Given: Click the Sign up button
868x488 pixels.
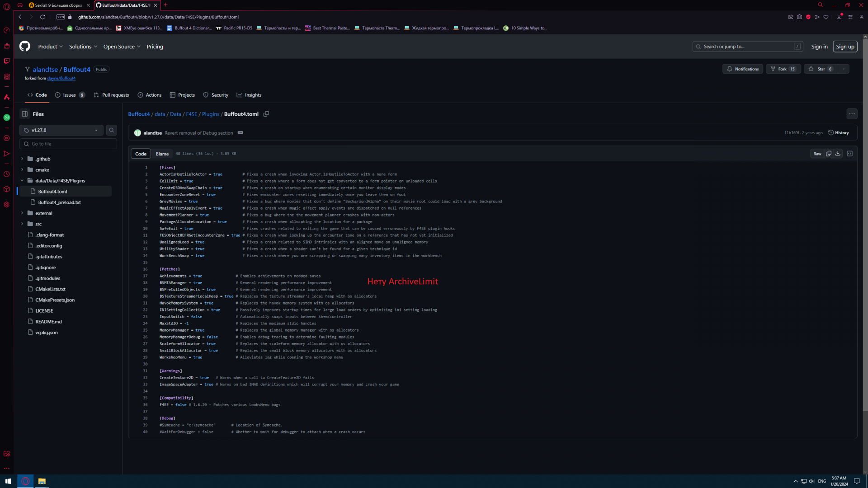Looking at the screenshot, I should (844, 47).
